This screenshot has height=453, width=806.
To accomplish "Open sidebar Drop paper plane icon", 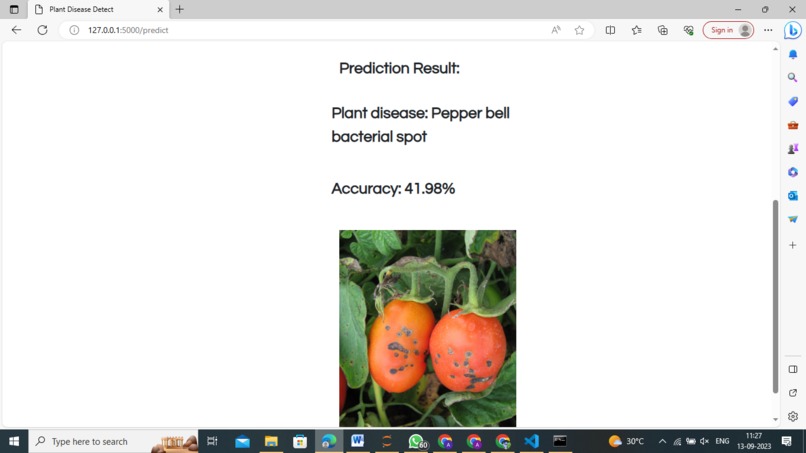I will (x=793, y=220).
